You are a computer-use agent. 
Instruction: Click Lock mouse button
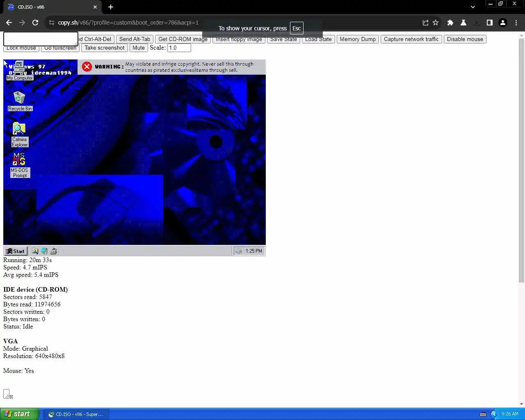click(x=21, y=48)
